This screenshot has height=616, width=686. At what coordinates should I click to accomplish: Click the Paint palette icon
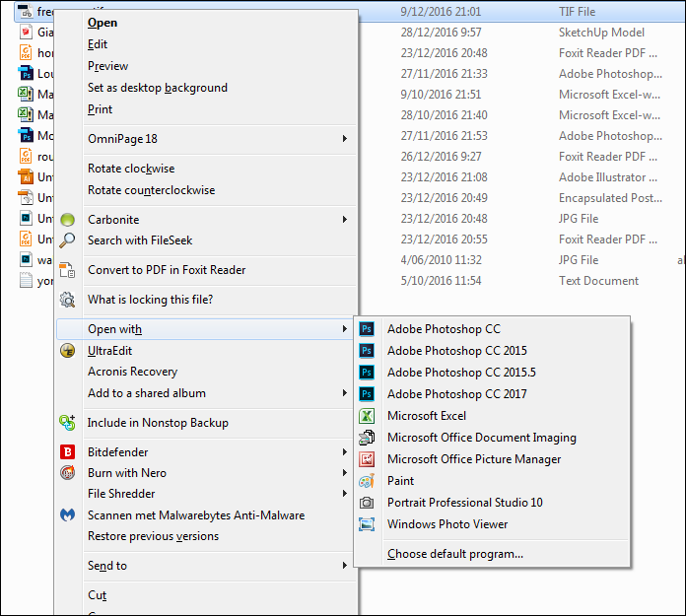click(x=367, y=481)
